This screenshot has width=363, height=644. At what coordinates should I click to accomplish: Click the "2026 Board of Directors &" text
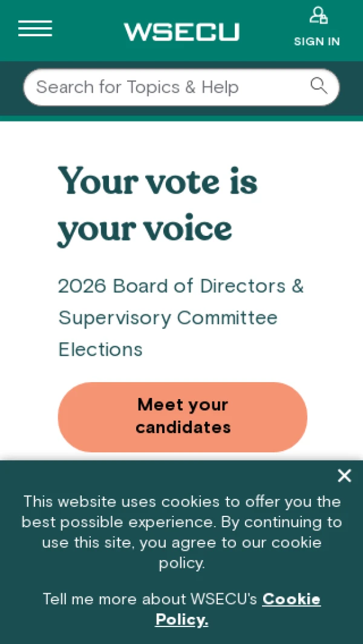181,285
